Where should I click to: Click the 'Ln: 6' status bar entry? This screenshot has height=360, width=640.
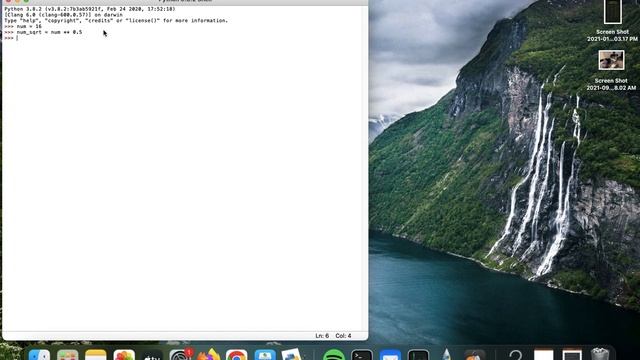(322, 336)
